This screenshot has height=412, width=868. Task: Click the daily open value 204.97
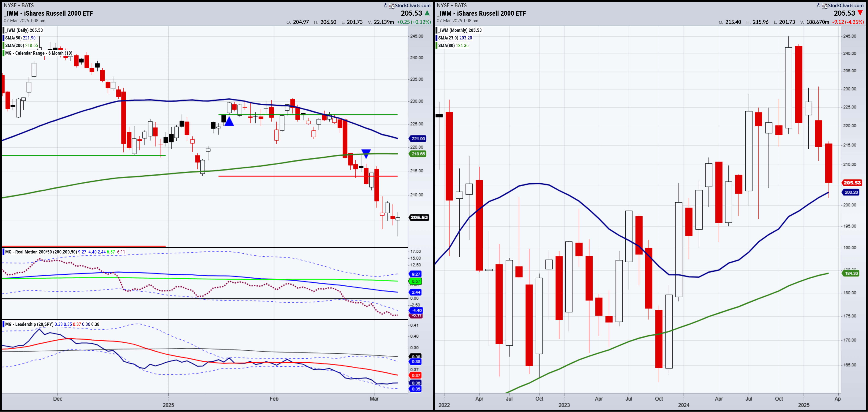[x=301, y=22]
